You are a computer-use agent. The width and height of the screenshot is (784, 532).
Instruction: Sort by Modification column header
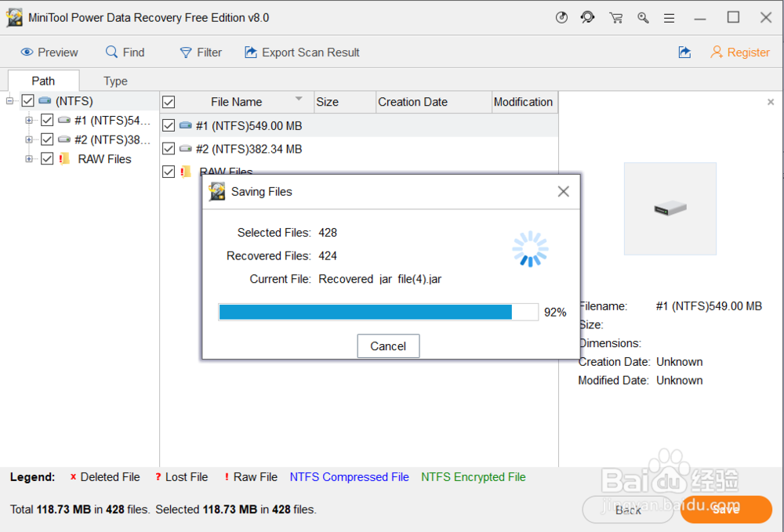click(x=524, y=102)
